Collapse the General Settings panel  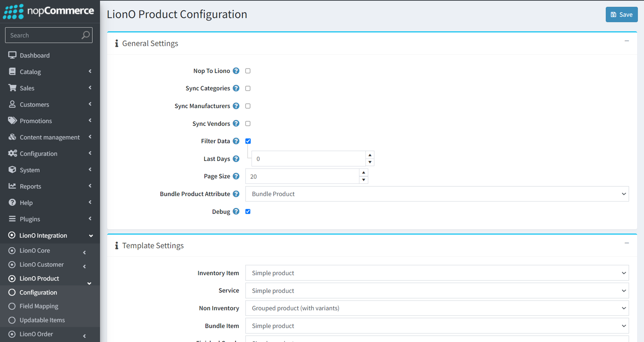[627, 41]
